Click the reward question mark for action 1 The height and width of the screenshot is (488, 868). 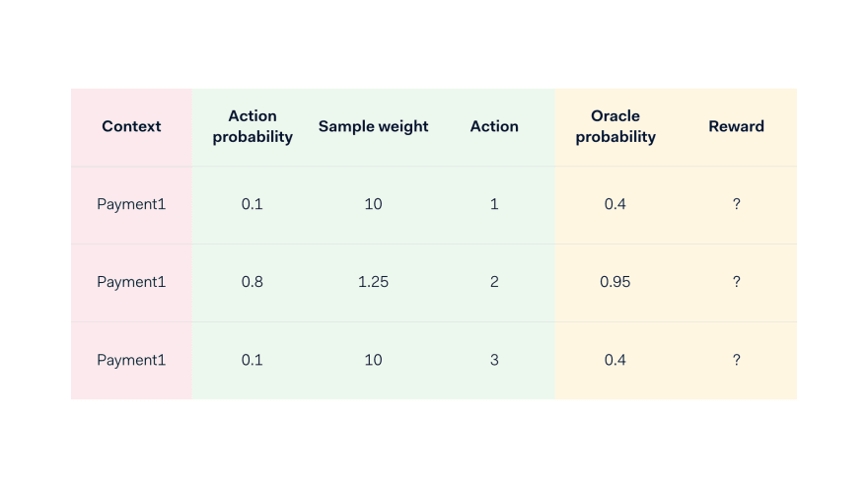pos(736,204)
